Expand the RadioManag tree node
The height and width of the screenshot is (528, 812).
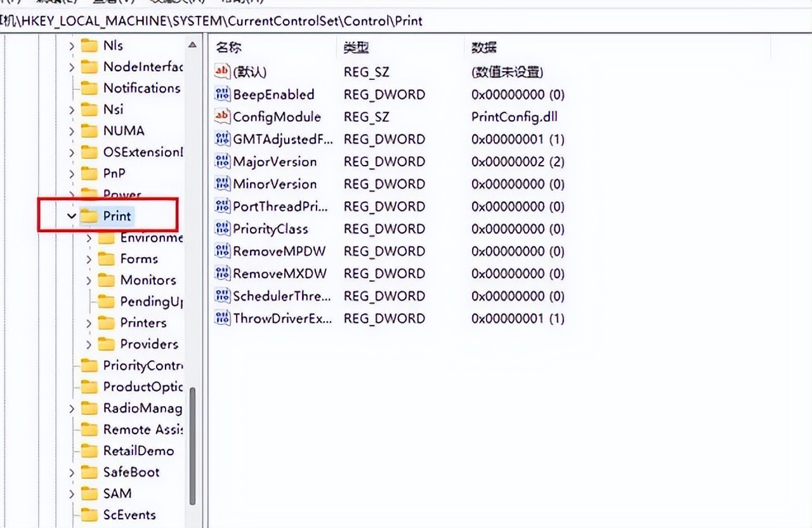(x=72, y=408)
